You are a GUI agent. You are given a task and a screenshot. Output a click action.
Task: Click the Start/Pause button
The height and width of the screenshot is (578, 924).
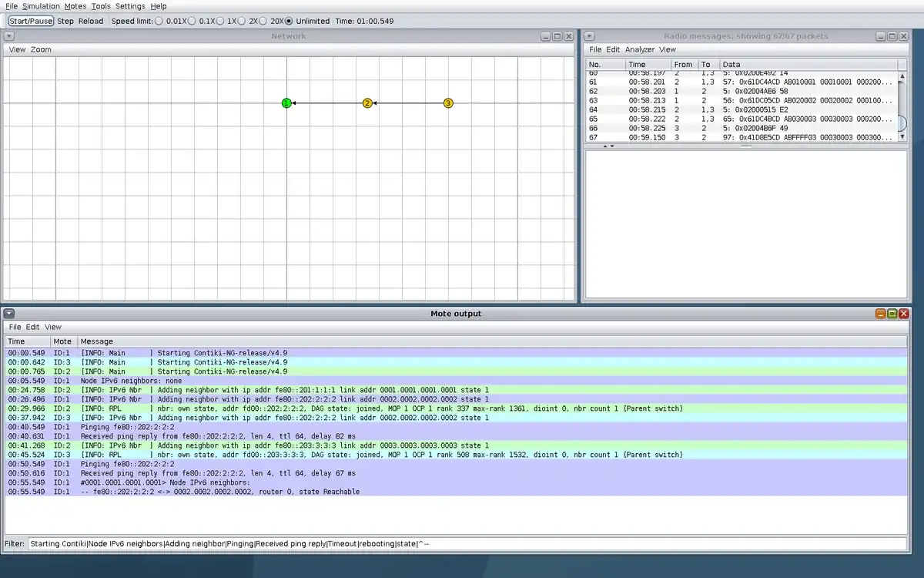tap(31, 21)
